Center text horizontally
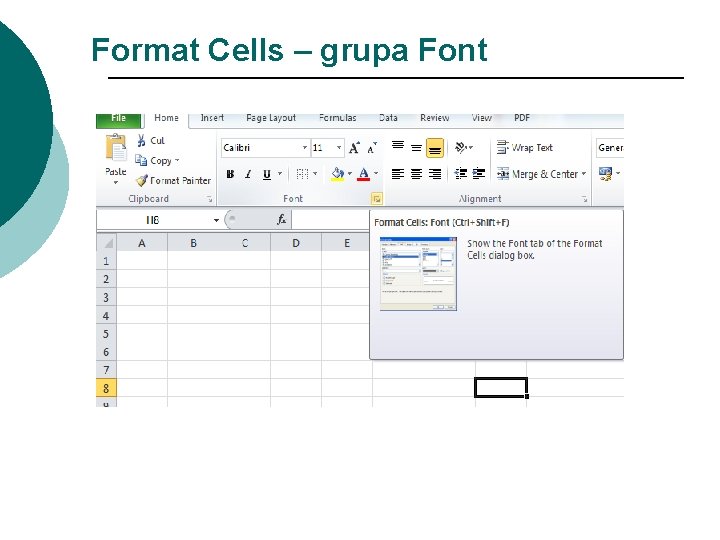Screen dimensions: 720x540 coord(416,174)
